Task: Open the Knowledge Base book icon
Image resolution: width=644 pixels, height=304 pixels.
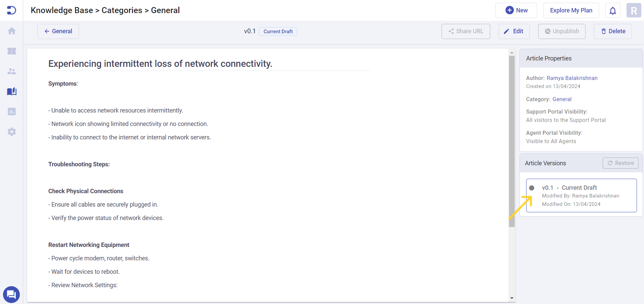Action: pos(12,91)
